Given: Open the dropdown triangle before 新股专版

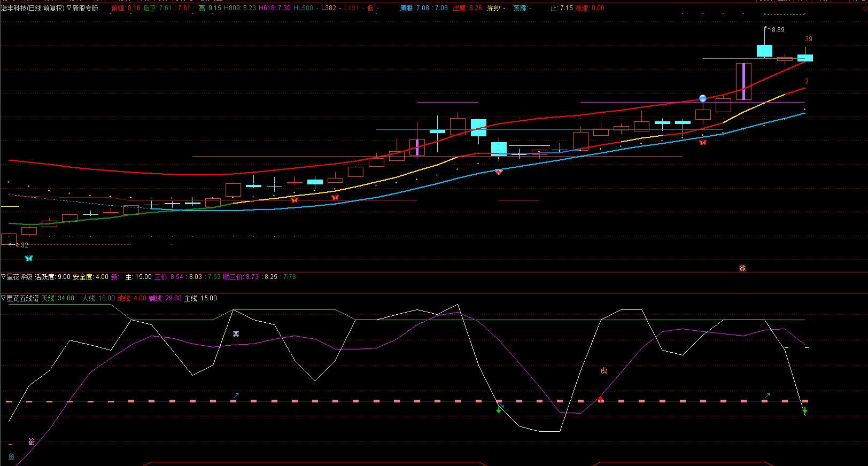Looking at the screenshot, I should tap(69, 8).
